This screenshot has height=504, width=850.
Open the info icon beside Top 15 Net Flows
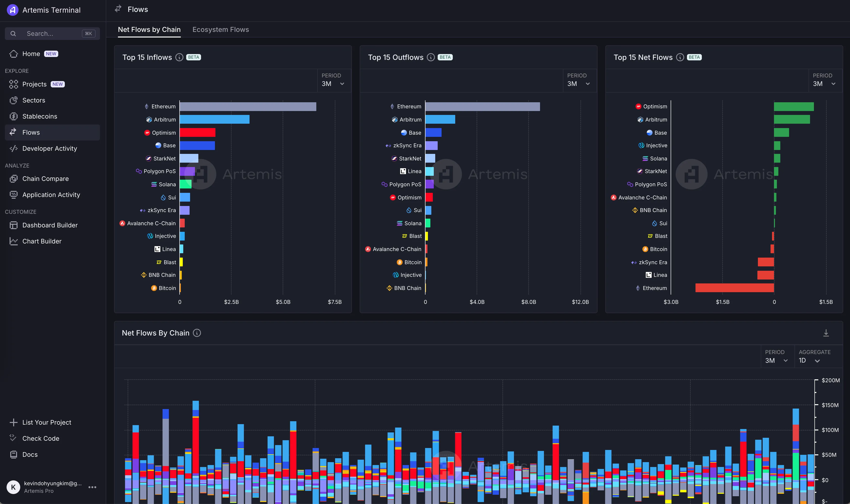click(680, 57)
